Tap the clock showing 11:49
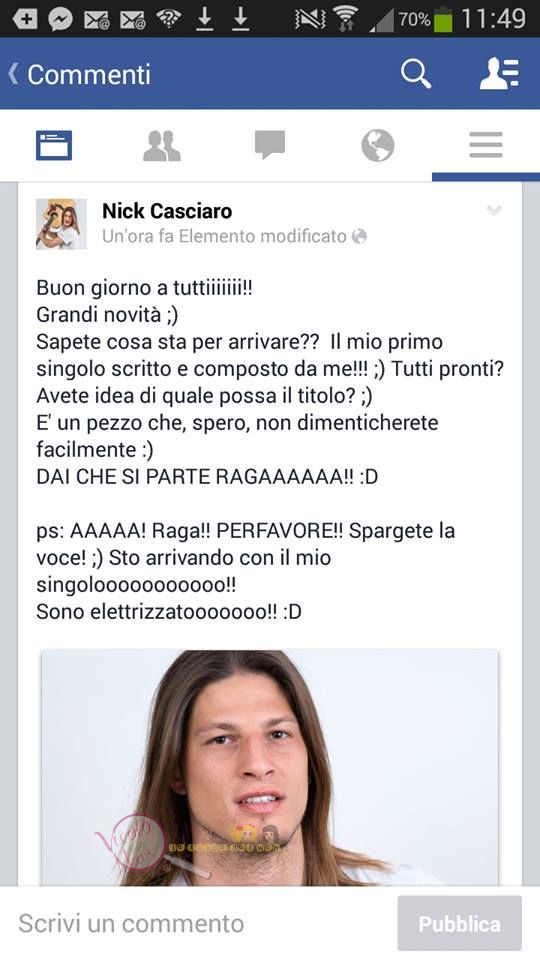Image resolution: width=540 pixels, height=960 pixels. 493,19
